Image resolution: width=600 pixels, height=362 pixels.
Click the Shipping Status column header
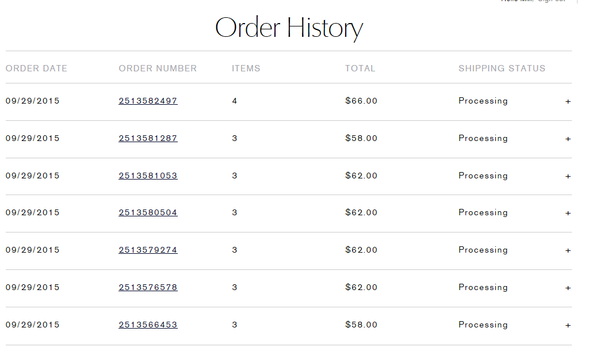pyautogui.click(x=502, y=68)
